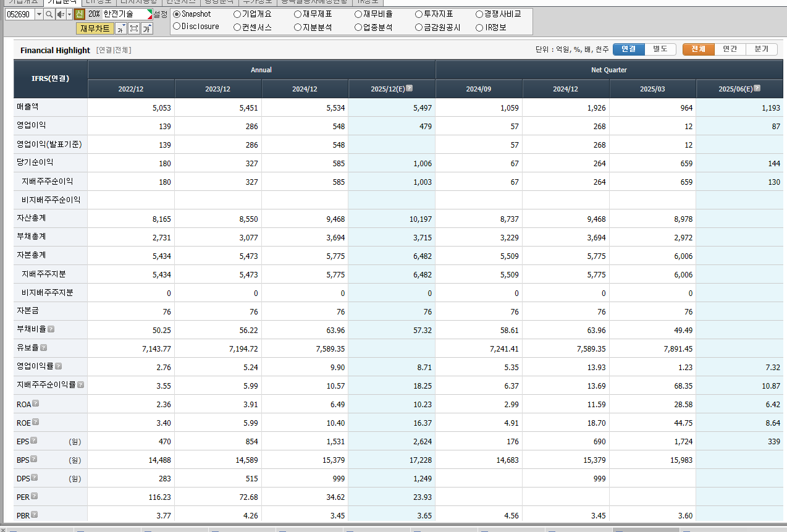Click help icon next to PER

pyautogui.click(x=35, y=496)
